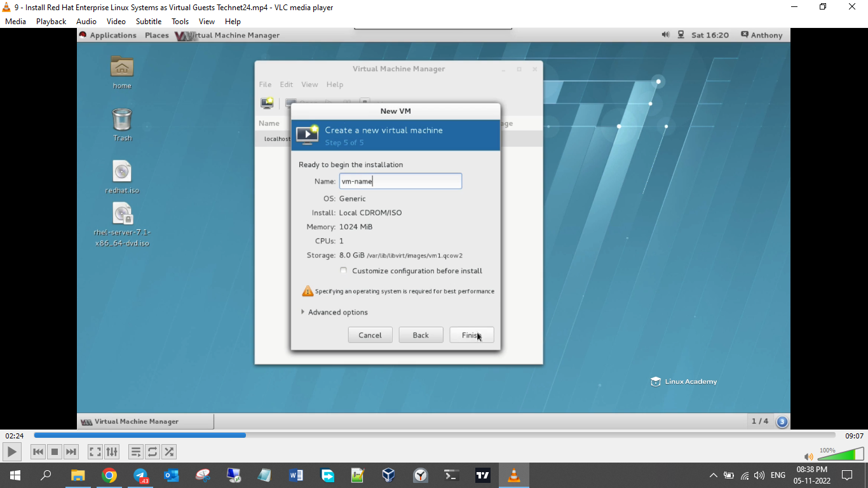Open File Explorer from taskbar
The width and height of the screenshot is (868, 488).
78,475
